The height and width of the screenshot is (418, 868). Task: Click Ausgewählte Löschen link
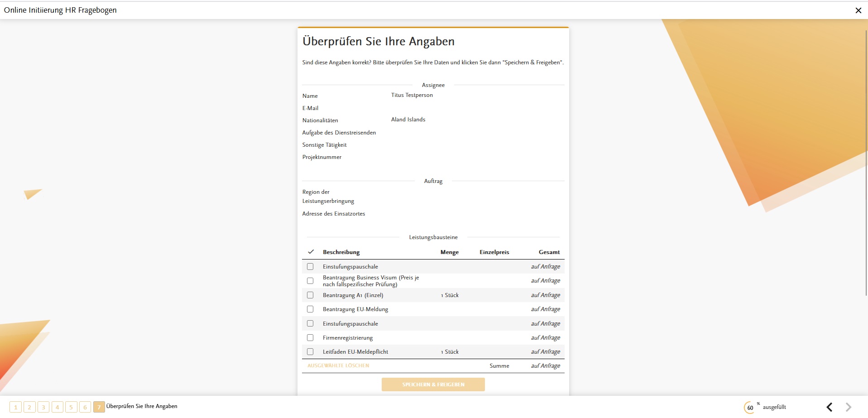[x=338, y=365]
